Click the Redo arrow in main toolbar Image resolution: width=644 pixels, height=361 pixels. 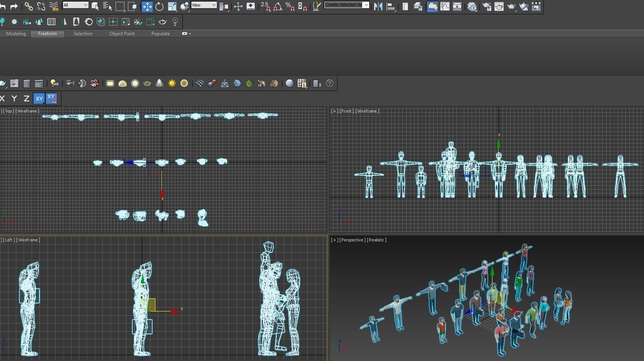point(14,6)
